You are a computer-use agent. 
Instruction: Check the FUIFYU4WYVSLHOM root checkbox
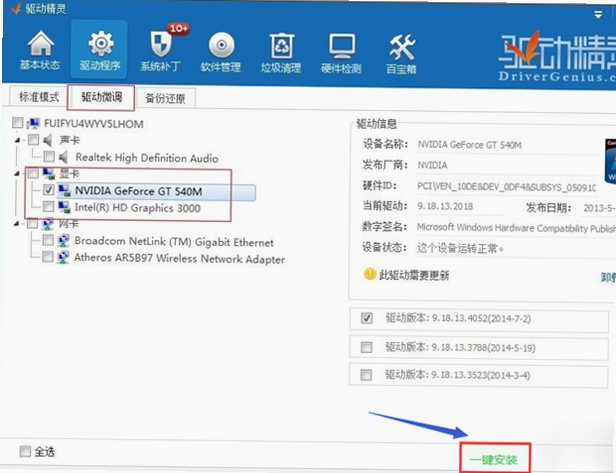click(18, 123)
